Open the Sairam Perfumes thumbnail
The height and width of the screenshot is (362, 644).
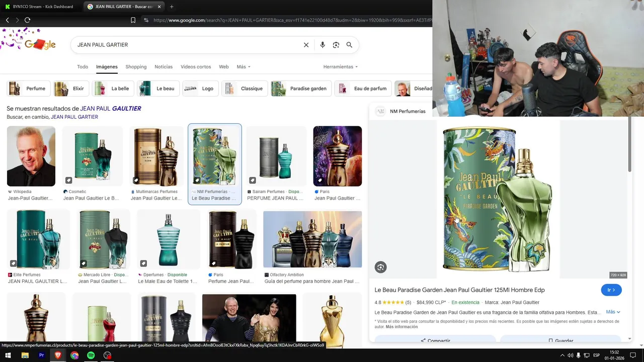pyautogui.click(x=276, y=156)
